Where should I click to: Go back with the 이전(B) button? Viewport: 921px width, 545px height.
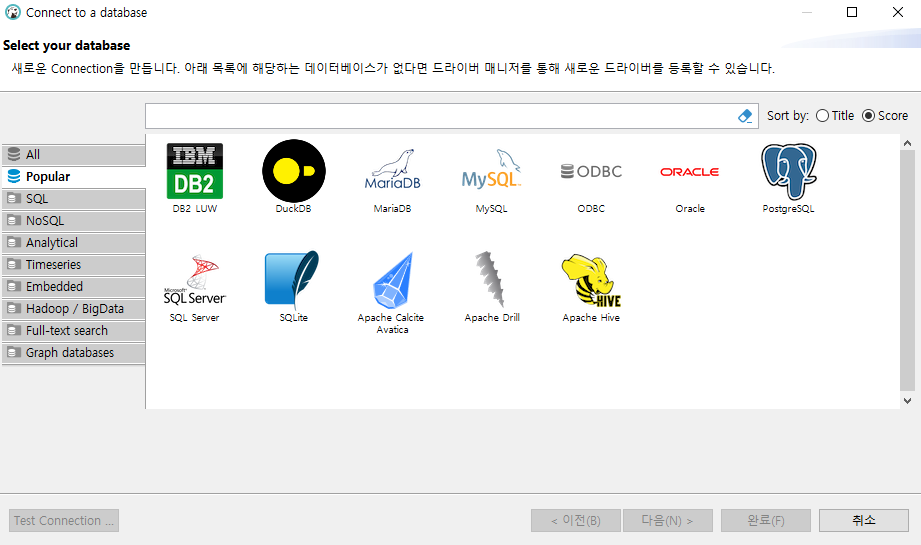coord(576,520)
